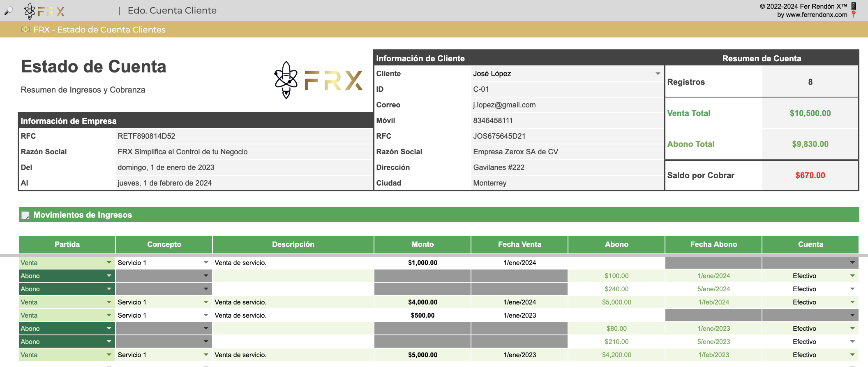Select the FRX Simplifica el Control de tu Negocio cell
This screenshot has height=367, width=868.
(244, 152)
